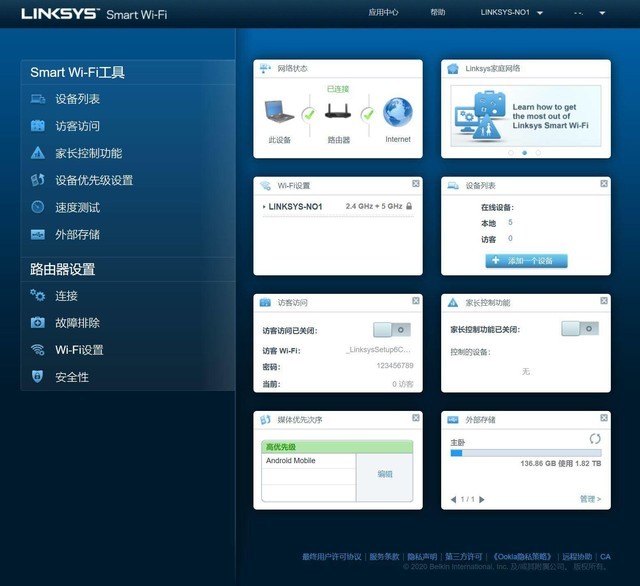Open the 第三方许可 footer link
This screenshot has width=640, height=586.
pyautogui.click(x=464, y=557)
